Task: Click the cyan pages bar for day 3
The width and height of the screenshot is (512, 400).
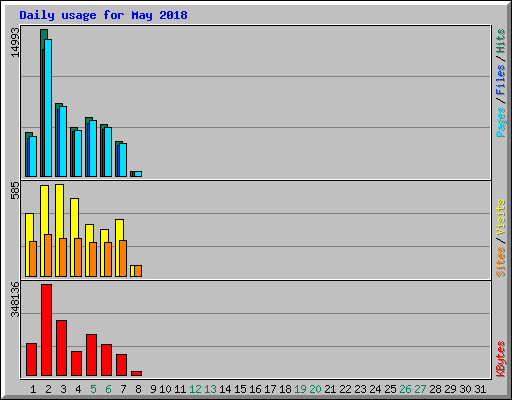Action: 63,141
